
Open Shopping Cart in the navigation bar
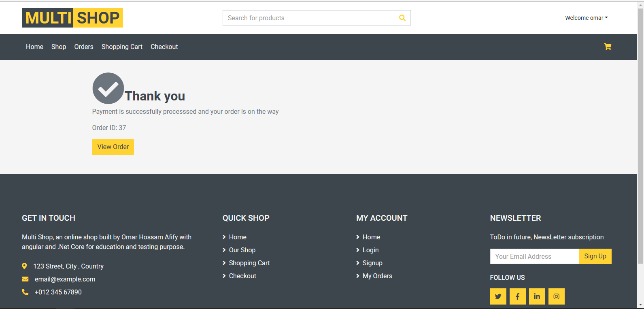[x=122, y=47]
